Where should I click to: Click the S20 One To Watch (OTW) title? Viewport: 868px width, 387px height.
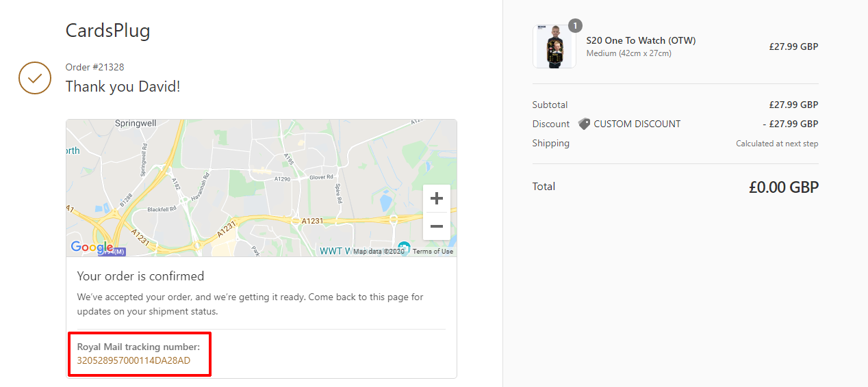(641, 40)
